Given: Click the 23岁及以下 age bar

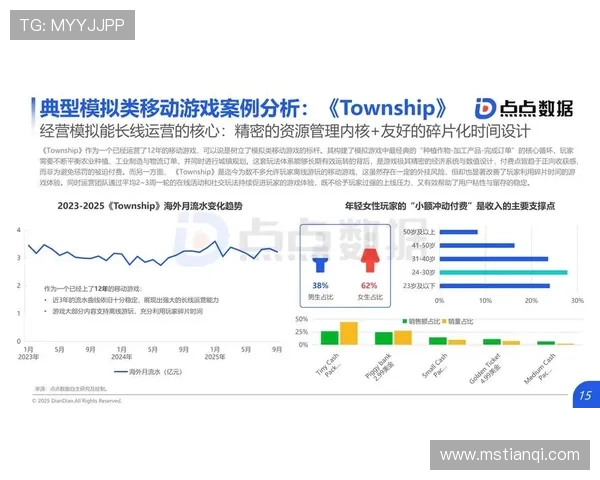Looking at the screenshot, I should tap(494, 286).
